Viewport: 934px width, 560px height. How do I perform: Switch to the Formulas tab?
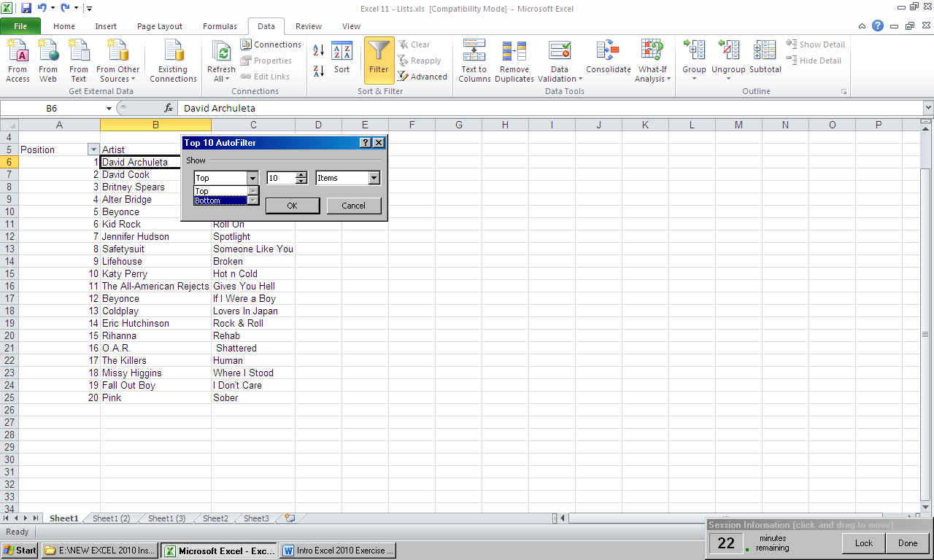[220, 26]
